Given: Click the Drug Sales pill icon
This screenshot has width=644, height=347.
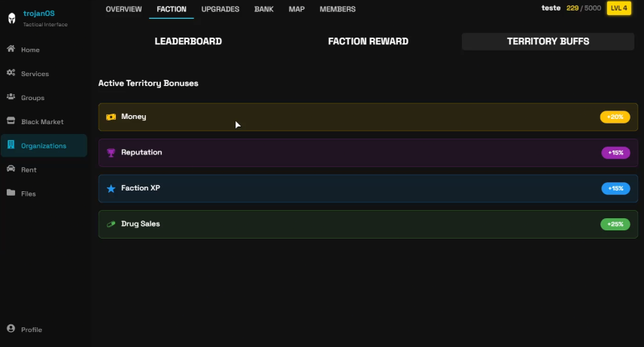Looking at the screenshot, I should pyautogui.click(x=111, y=224).
